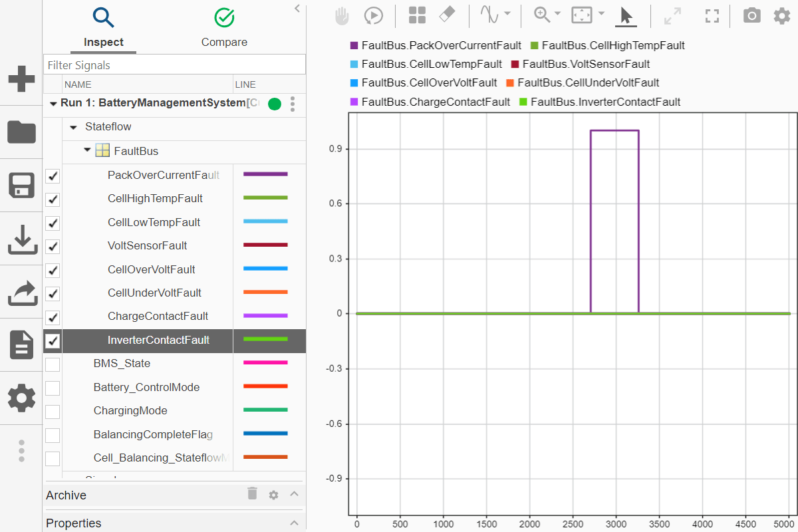Open the subplot layout grid
Image resolution: width=798 pixels, height=532 pixels.
pos(417,16)
